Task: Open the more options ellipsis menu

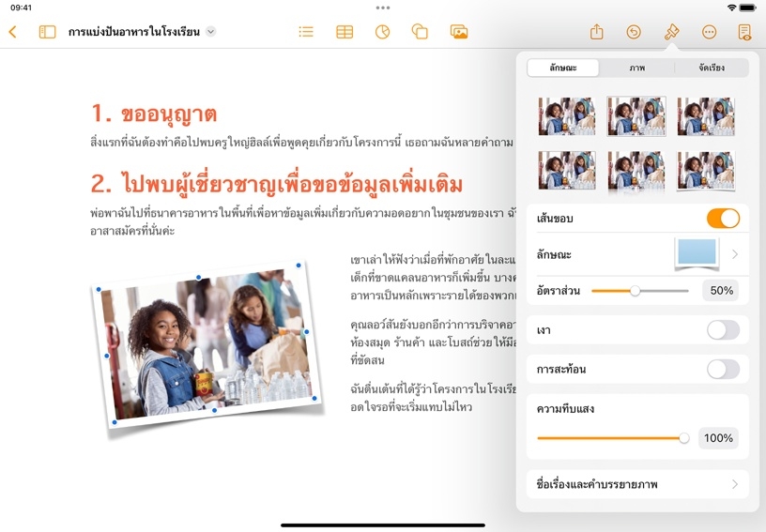Action: coord(709,32)
